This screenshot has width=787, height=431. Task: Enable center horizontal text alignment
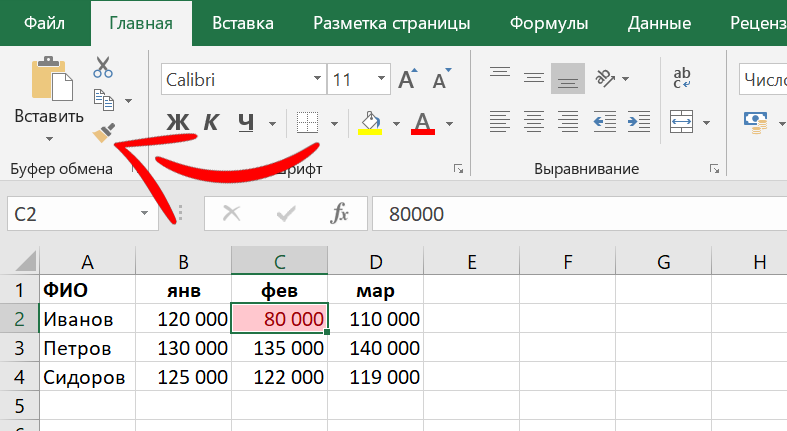point(532,122)
